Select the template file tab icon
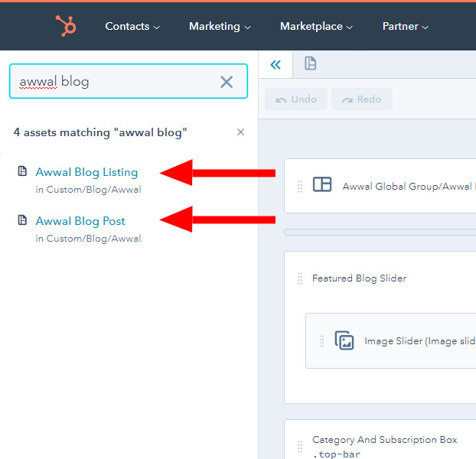The image size is (476, 459). [x=310, y=63]
